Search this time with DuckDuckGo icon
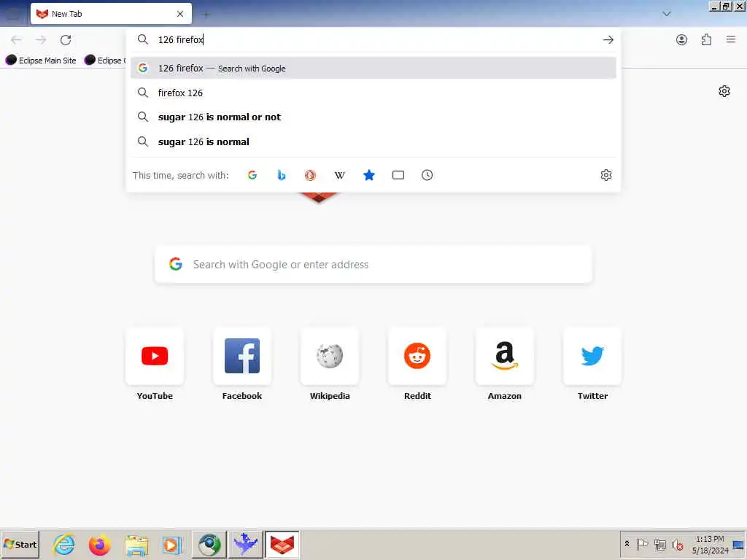The image size is (747, 560). (310, 175)
